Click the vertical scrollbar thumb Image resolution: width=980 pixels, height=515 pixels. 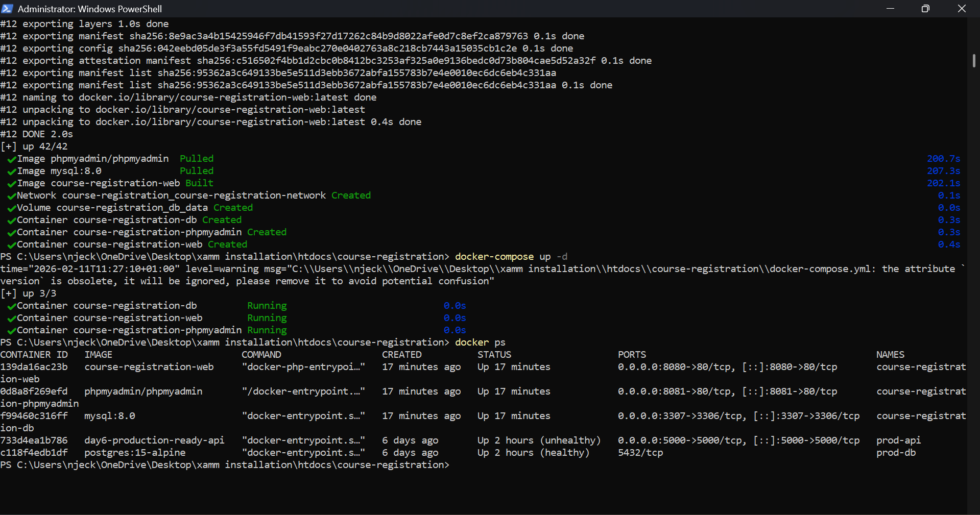click(974, 60)
